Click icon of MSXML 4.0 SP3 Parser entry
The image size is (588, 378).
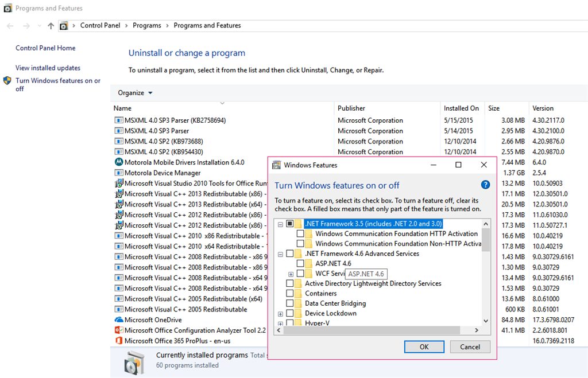click(x=119, y=131)
